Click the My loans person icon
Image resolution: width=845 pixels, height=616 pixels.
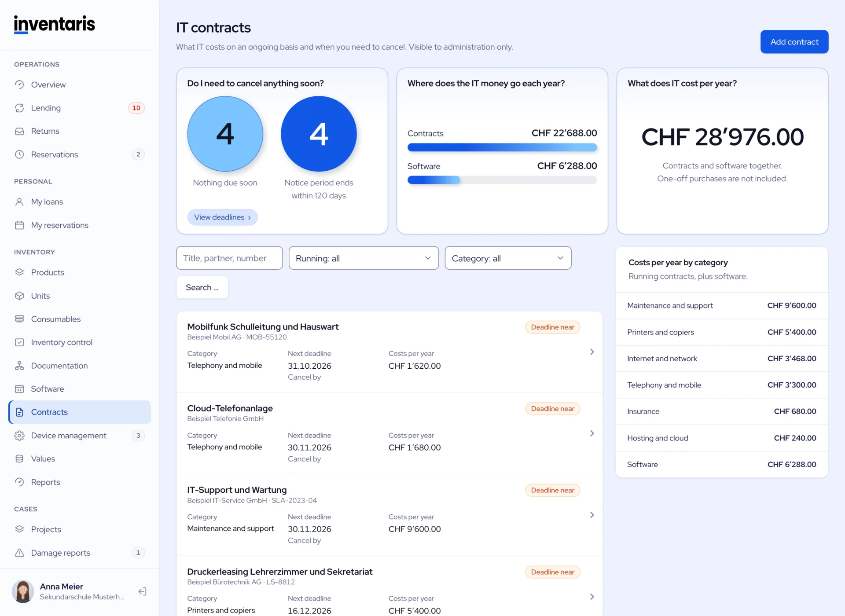pos(19,202)
